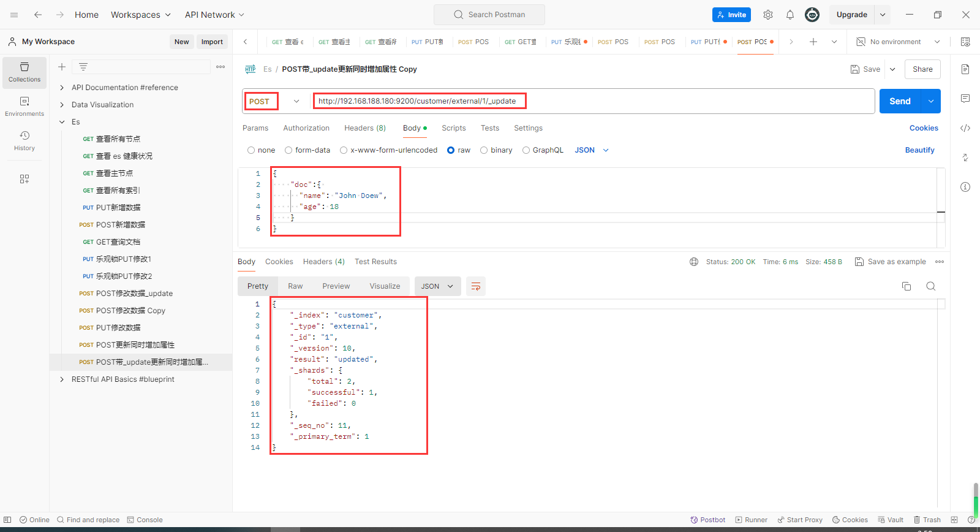Switch to the Authorization tab
980x532 pixels.
tap(306, 128)
